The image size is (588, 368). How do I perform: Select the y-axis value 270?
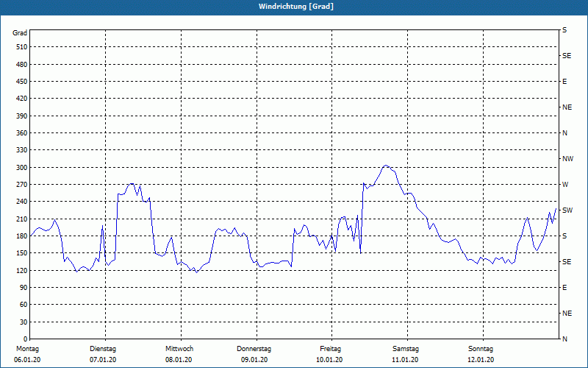21,185
